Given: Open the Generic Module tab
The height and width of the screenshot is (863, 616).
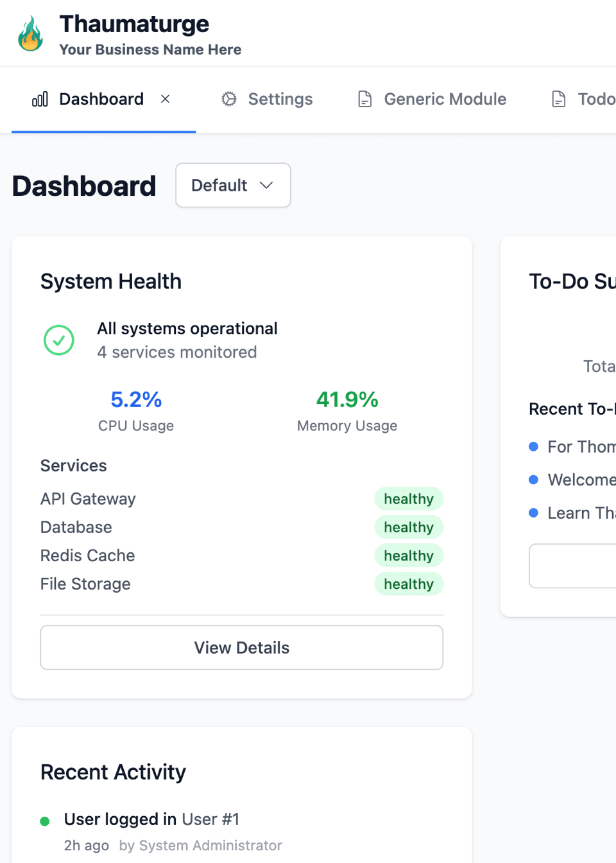Looking at the screenshot, I should pos(445,99).
